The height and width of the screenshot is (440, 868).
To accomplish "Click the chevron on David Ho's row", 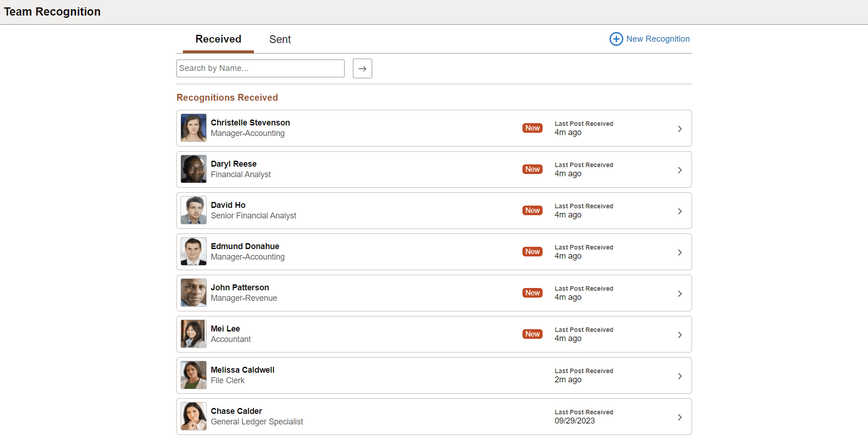I will tap(680, 211).
